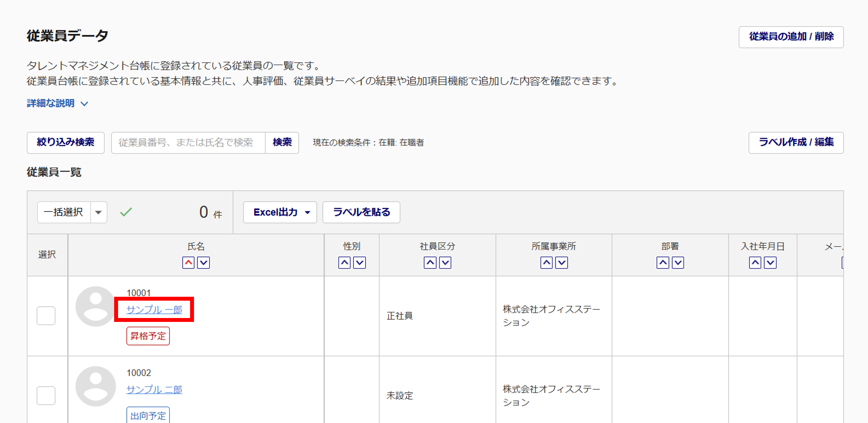The height and width of the screenshot is (423, 868).
Task: Open the サンプル 二郎 employee link
Action: (154, 390)
